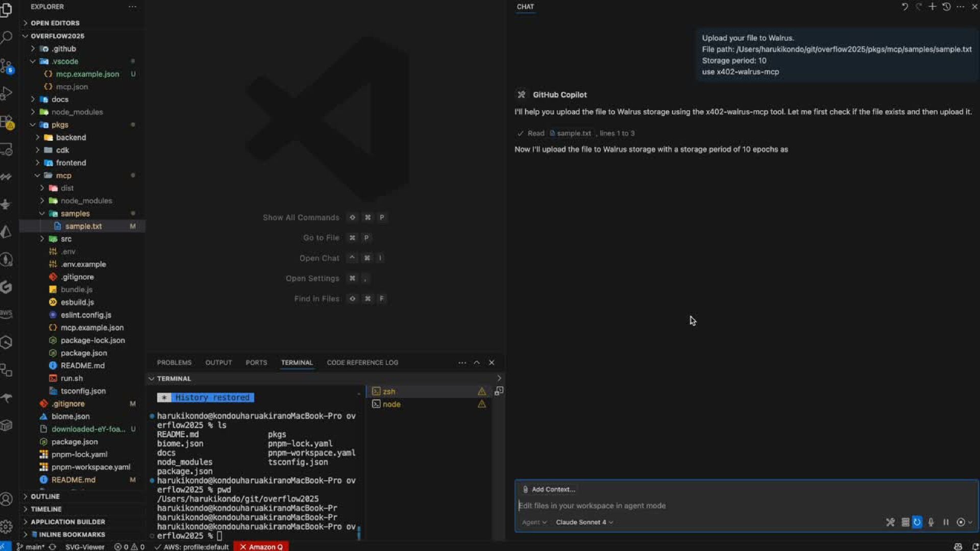Open pnpm-workspace.yaml file

pyautogui.click(x=82, y=467)
